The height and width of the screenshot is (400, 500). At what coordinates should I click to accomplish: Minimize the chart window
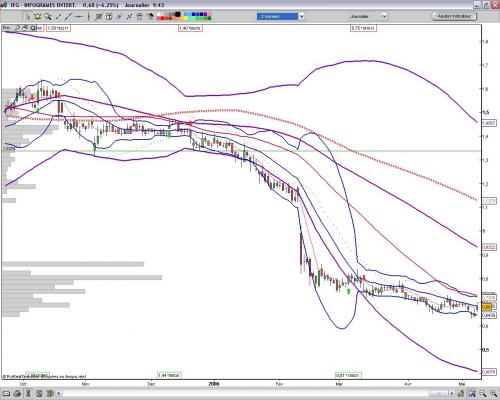click(x=477, y=5)
